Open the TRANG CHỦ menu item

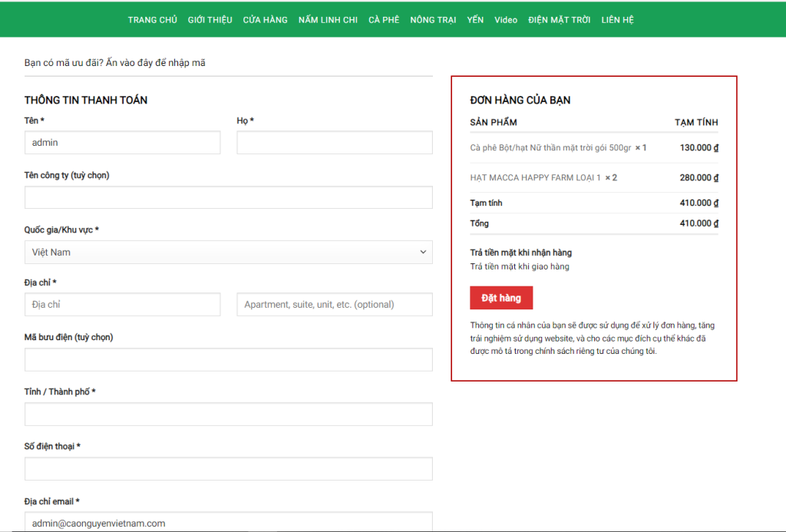point(152,20)
